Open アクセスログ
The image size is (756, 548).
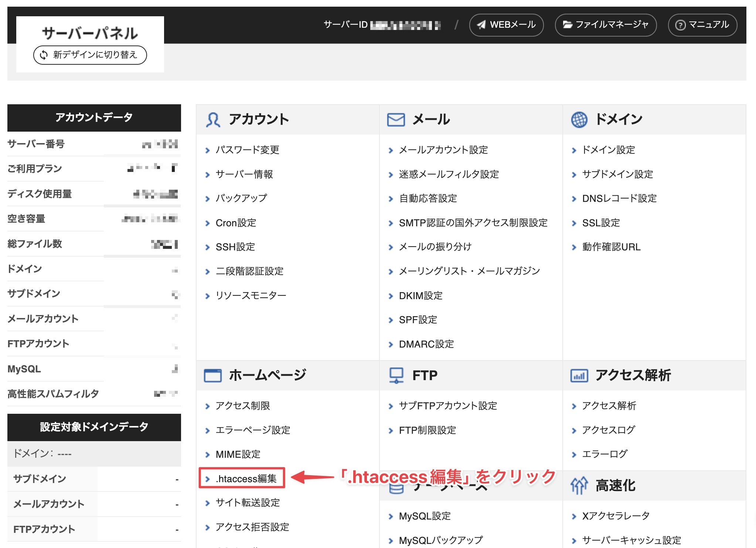(609, 430)
